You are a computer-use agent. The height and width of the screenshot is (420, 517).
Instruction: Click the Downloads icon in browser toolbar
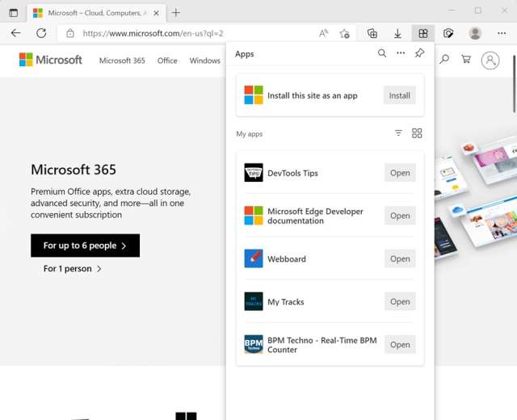click(397, 33)
